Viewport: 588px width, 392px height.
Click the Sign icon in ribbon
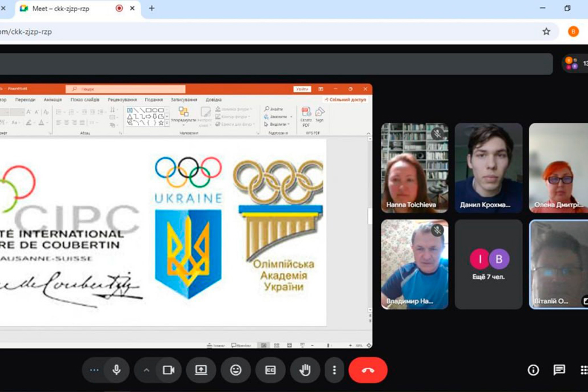click(x=319, y=114)
